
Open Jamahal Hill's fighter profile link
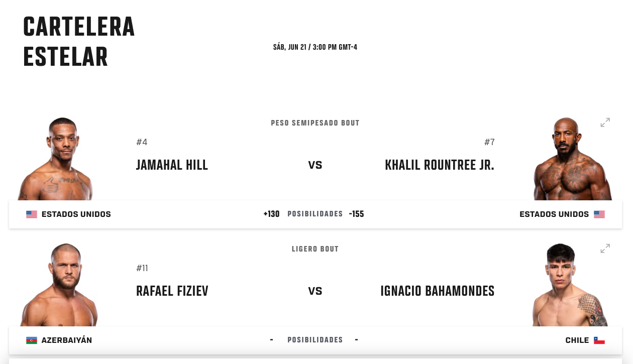172,165
